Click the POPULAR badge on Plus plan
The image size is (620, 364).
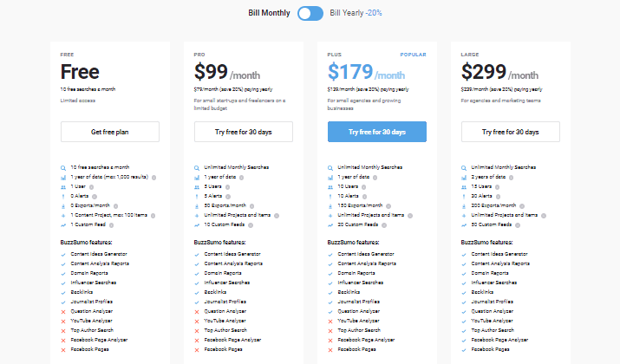[413, 55]
